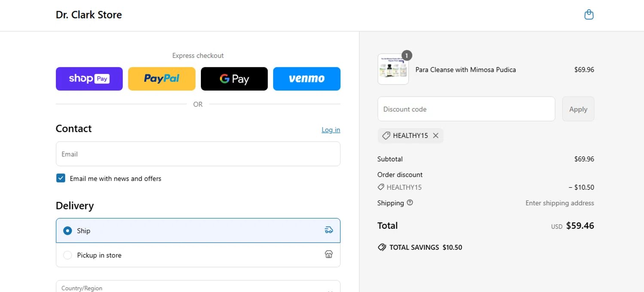Click the shipping info question mark icon
The height and width of the screenshot is (292, 644).
tap(410, 203)
